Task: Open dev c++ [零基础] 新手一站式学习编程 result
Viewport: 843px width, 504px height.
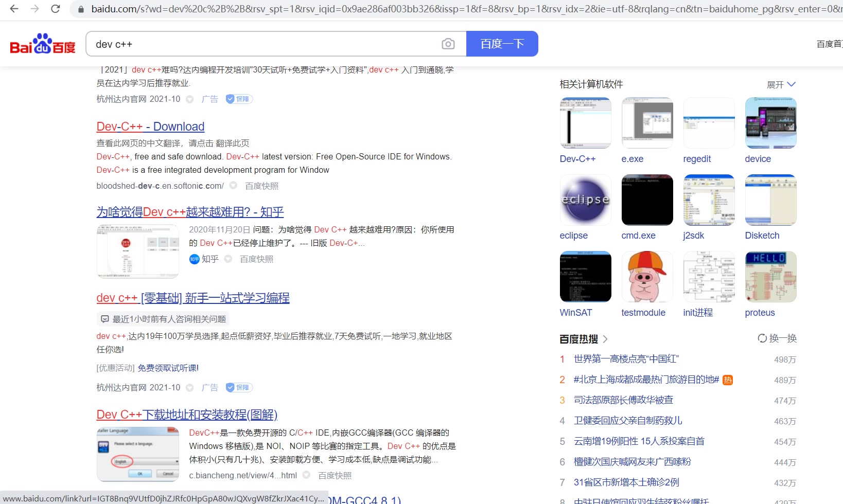Action: (x=193, y=298)
